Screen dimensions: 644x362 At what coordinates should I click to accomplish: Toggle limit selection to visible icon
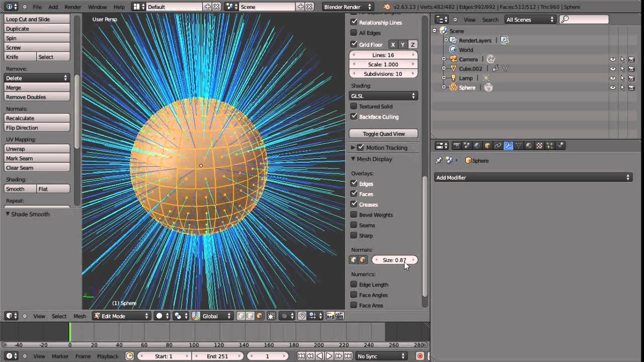pos(272,316)
